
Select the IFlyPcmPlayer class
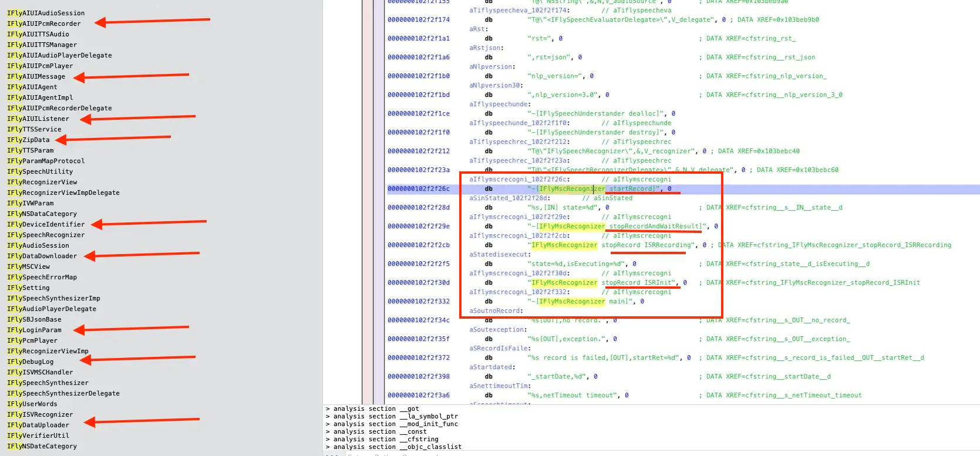[32, 340]
